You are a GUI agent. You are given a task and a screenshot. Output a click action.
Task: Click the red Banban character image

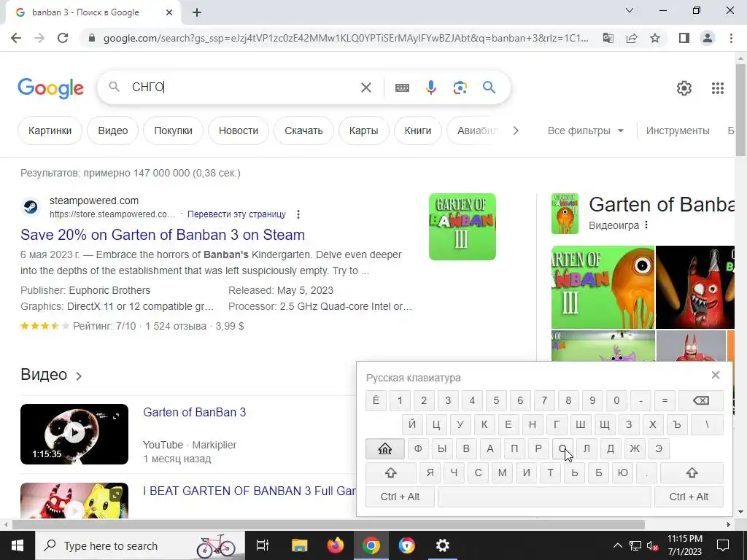(695, 287)
